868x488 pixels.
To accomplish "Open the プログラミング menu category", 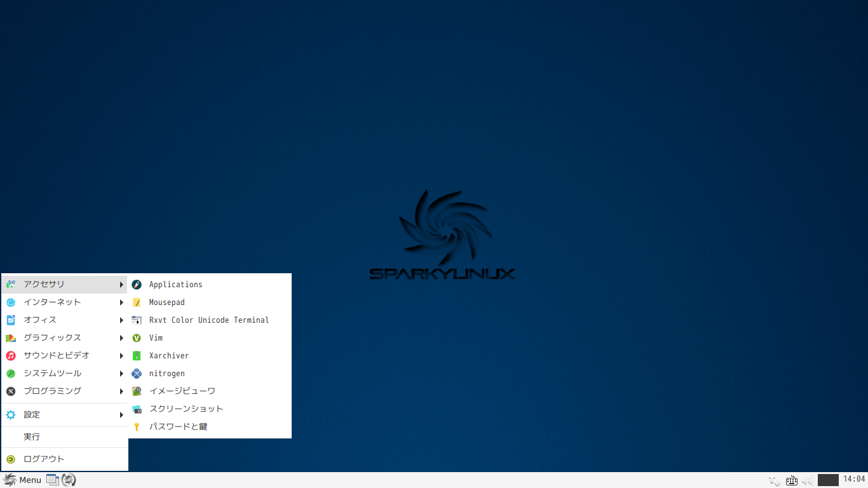I will [x=64, y=391].
